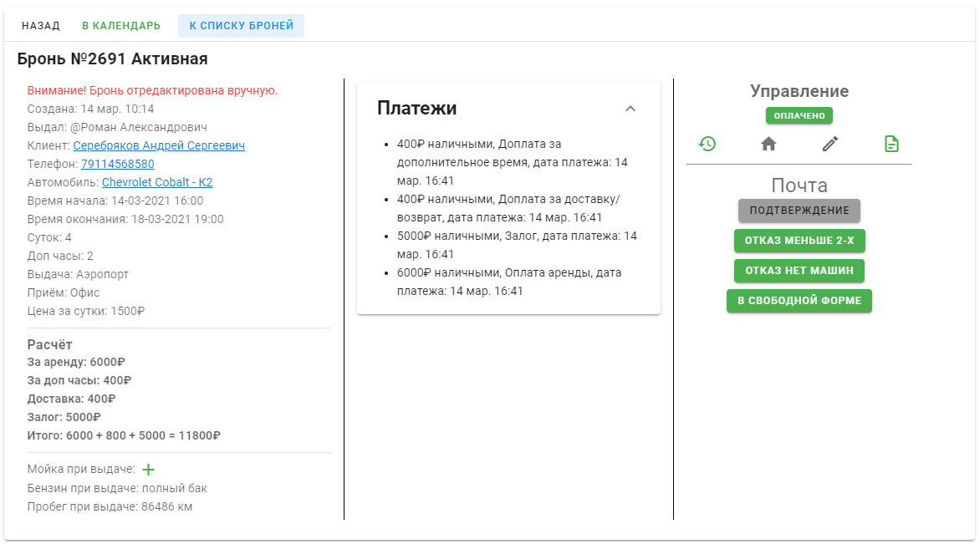Collapse the Платежи panel chevron

coord(630,109)
